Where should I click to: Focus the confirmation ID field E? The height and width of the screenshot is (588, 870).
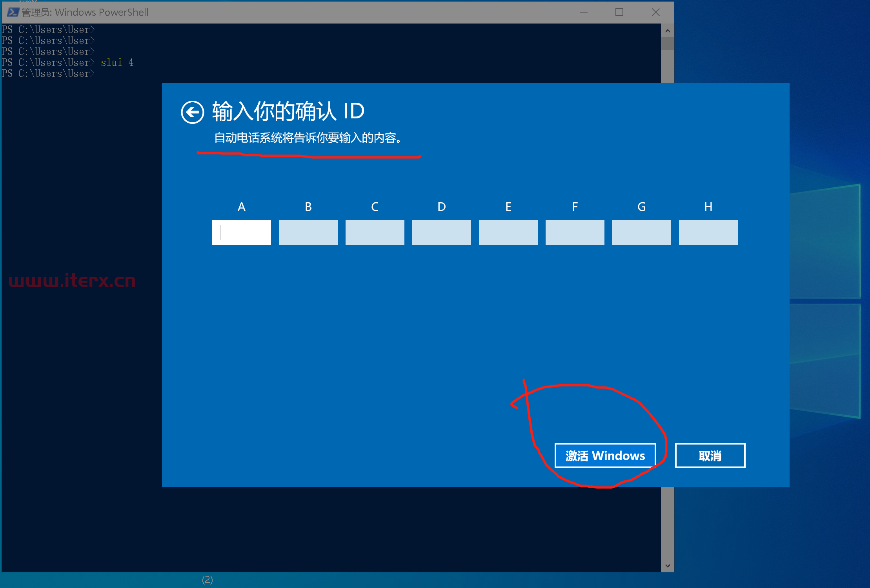click(508, 232)
